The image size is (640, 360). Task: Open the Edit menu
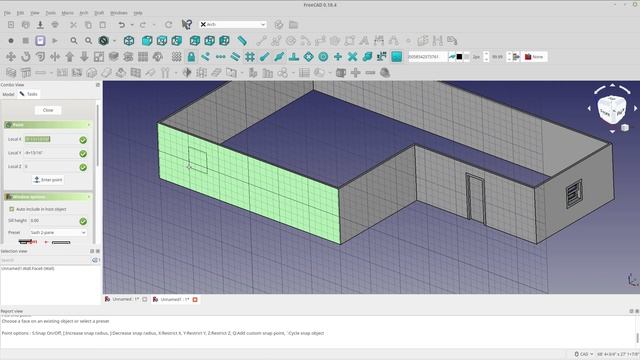pos(20,13)
